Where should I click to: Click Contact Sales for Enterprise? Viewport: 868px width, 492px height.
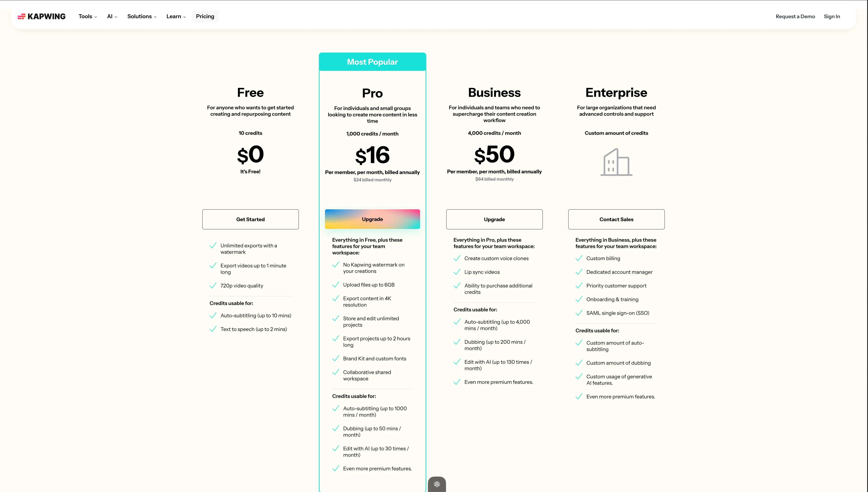tap(616, 219)
